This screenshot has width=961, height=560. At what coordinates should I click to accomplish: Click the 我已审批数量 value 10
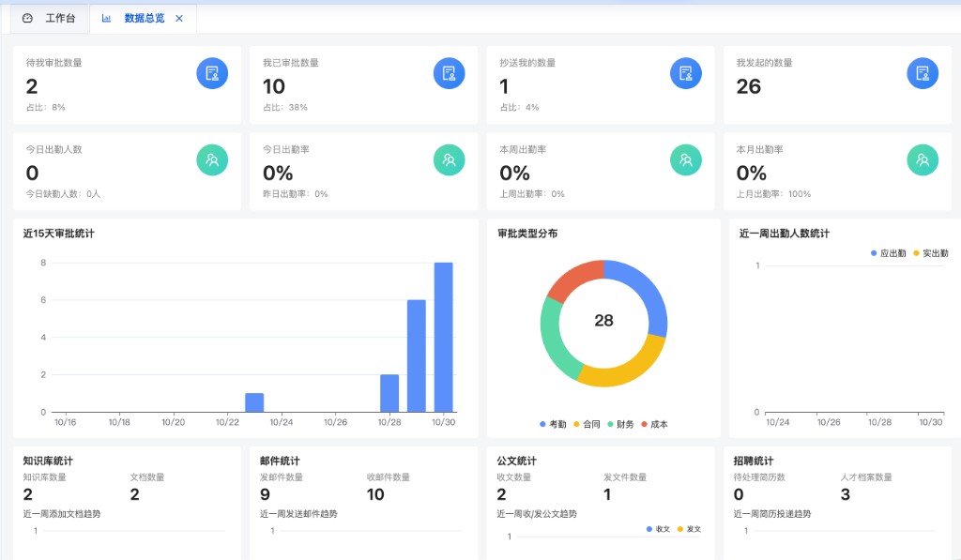pyautogui.click(x=274, y=86)
